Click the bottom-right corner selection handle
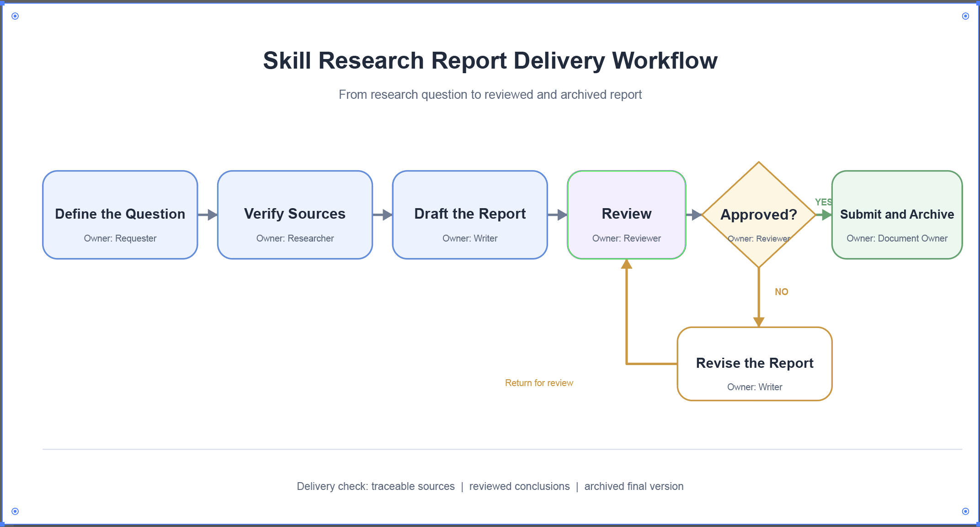 (965, 511)
